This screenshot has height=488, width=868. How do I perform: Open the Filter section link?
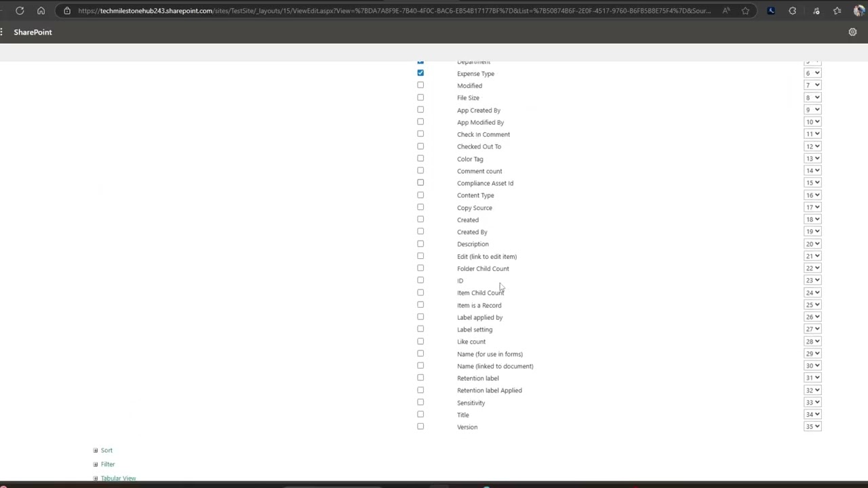108,464
